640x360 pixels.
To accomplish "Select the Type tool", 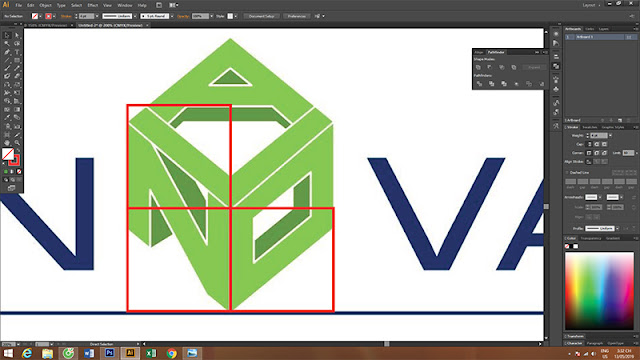I will (x=17, y=52).
